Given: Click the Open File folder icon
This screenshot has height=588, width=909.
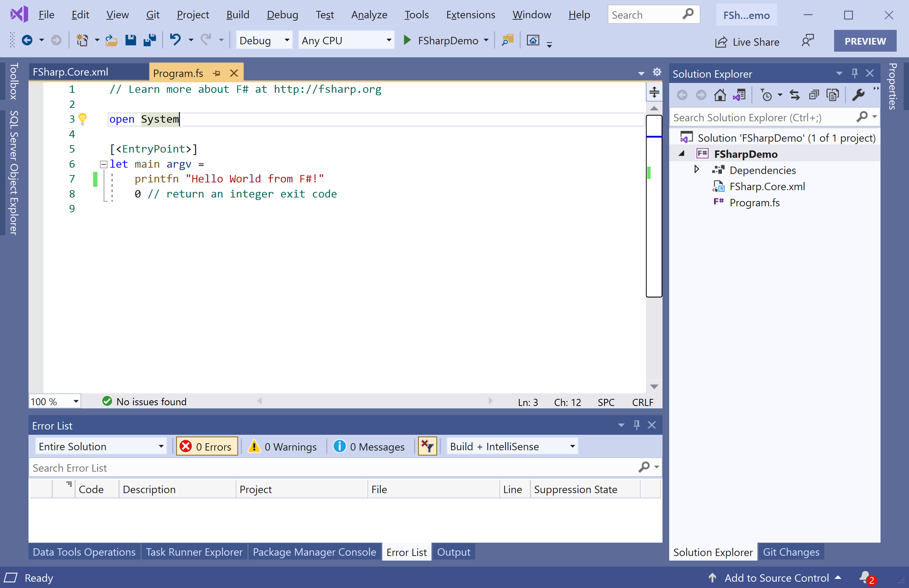Looking at the screenshot, I should point(111,40).
